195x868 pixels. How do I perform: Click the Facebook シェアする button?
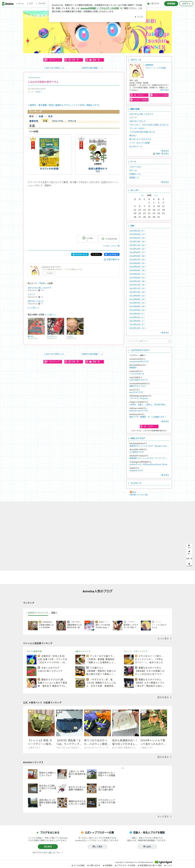coord(111,254)
